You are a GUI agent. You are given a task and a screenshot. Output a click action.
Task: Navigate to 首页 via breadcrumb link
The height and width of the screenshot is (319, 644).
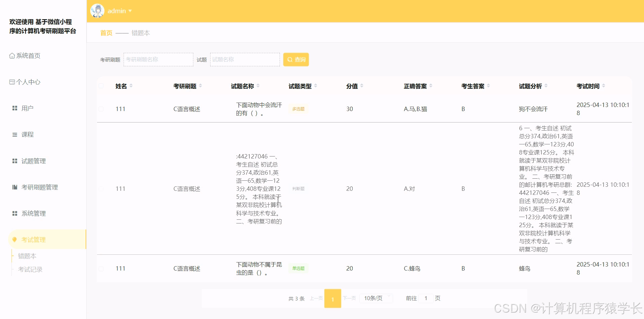tap(105, 33)
